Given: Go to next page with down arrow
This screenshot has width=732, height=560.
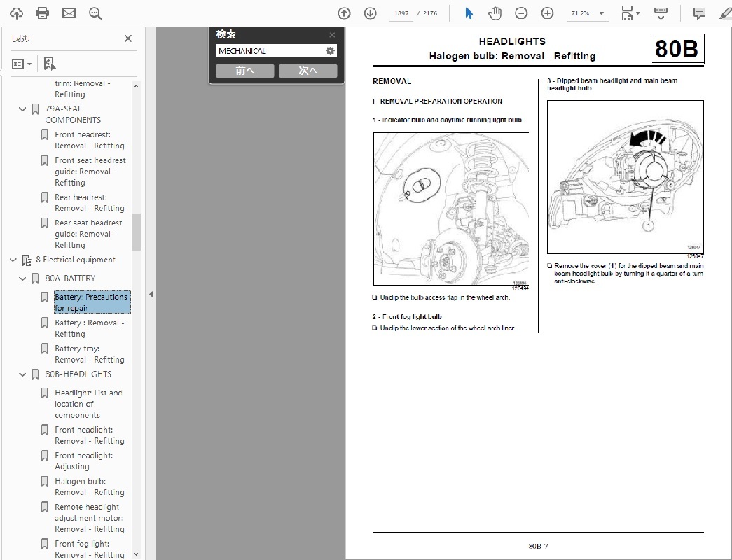Looking at the screenshot, I should 370,13.
